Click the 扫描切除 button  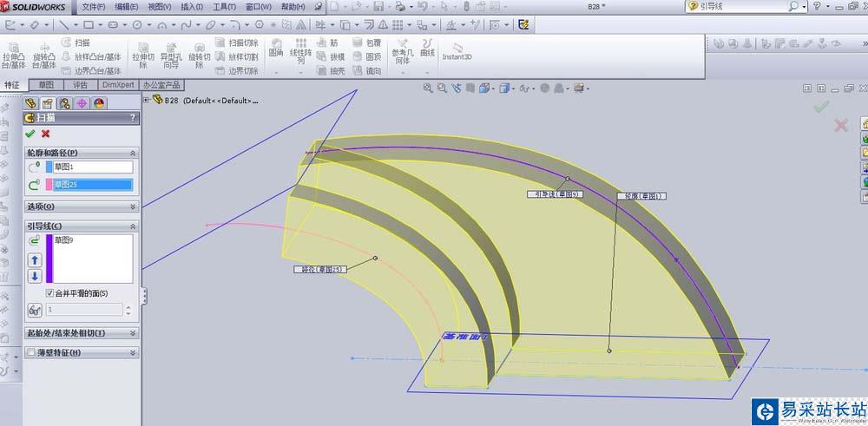click(x=237, y=42)
